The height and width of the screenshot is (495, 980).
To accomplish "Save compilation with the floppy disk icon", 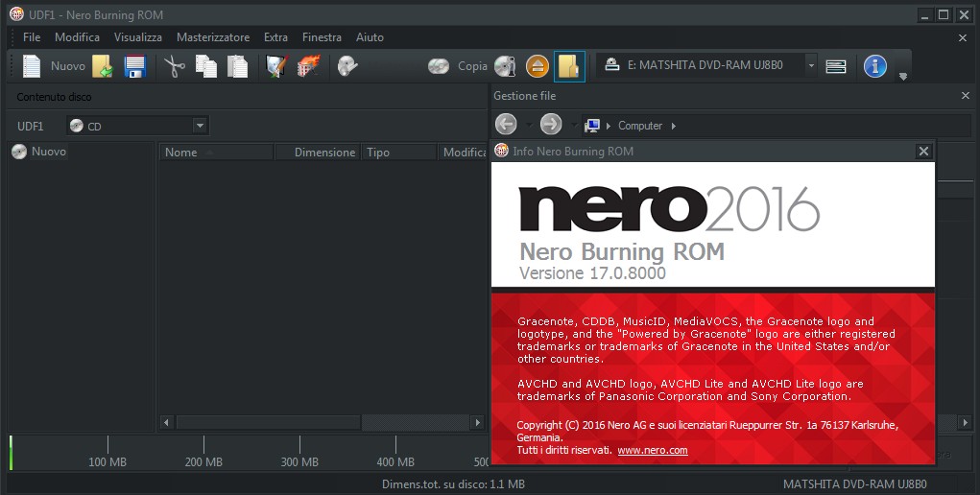I will (x=134, y=65).
